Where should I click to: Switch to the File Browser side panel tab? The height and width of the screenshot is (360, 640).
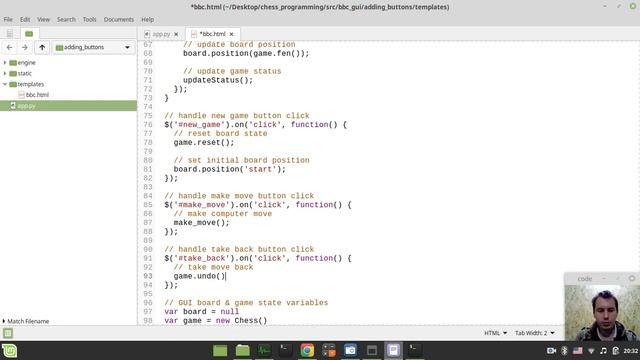[x=29, y=33]
